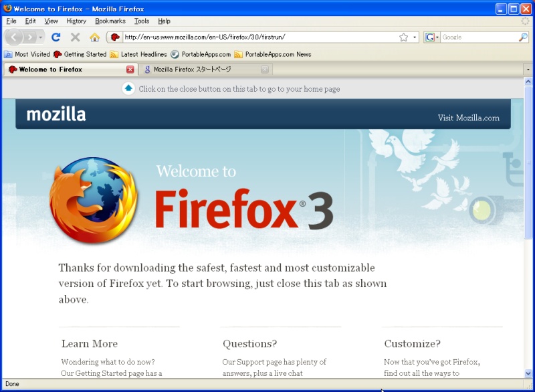This screenshot has height=392, width=535.
Task: Go forward with the Forward arrow button
Action: click(29, 37)
